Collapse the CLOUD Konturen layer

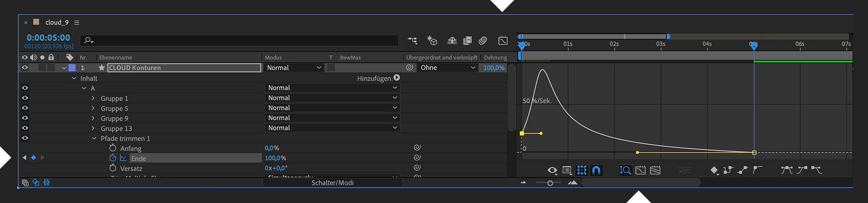[64, 68]
